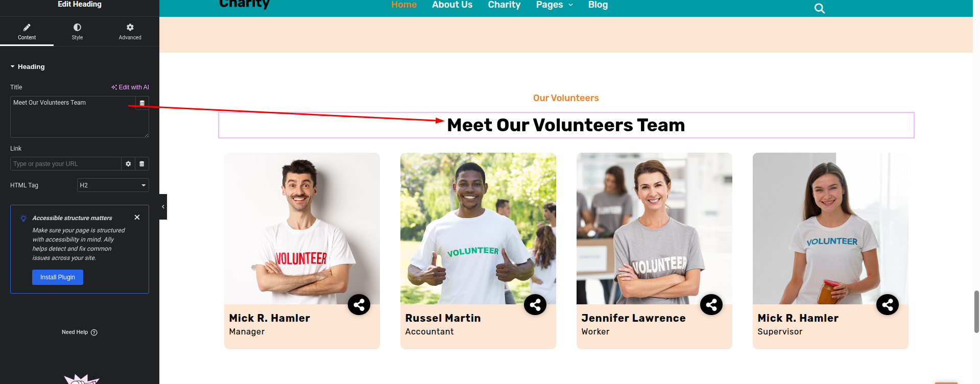Dismiss the Accessible structure matters notice

pos(137,218)
